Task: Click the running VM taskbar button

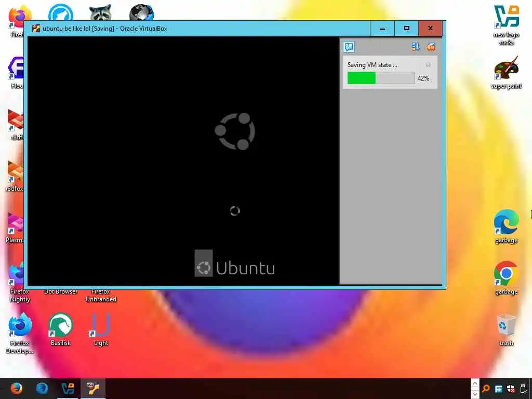Action: 93,388
